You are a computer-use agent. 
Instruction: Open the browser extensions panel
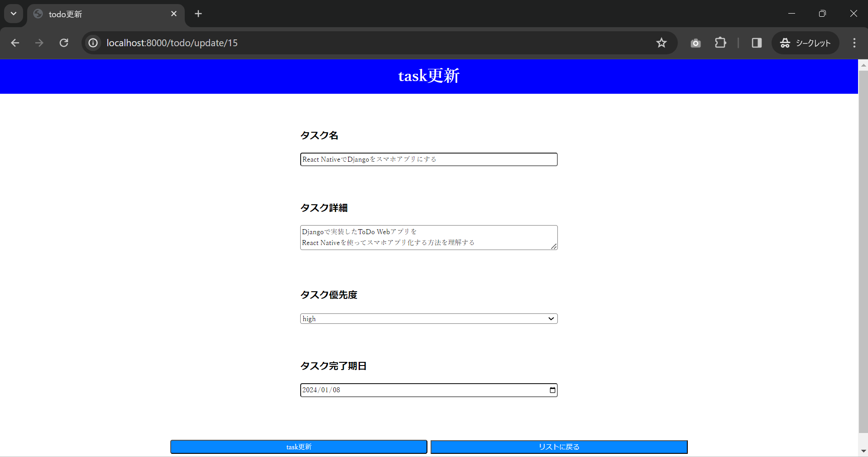[720, 43]
